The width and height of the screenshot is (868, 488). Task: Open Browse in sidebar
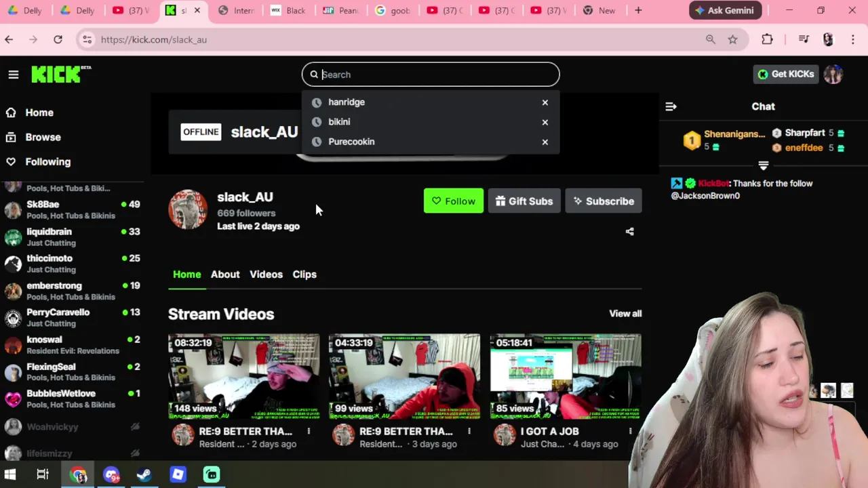coord(43,137)
